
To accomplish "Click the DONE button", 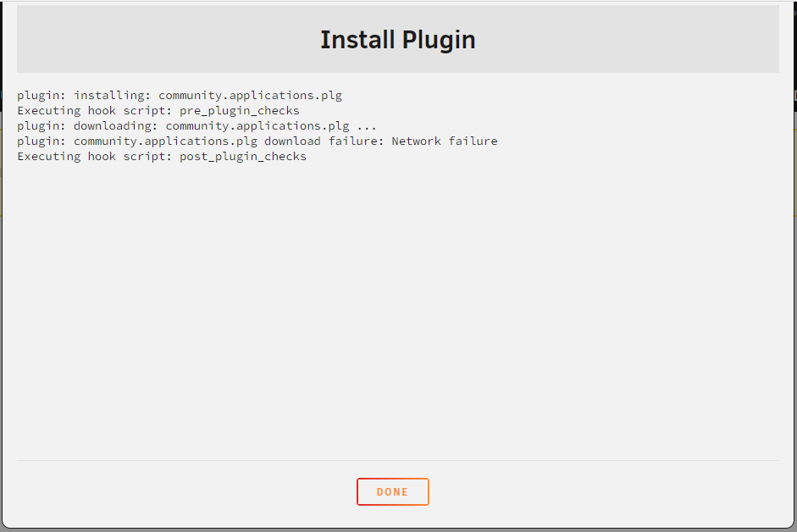I will [x=392, y=492].
